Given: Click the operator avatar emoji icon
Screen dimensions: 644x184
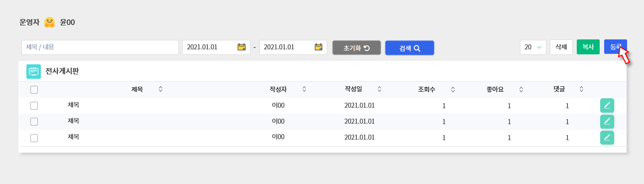Looking at the screenshot, I should (49, 22).
